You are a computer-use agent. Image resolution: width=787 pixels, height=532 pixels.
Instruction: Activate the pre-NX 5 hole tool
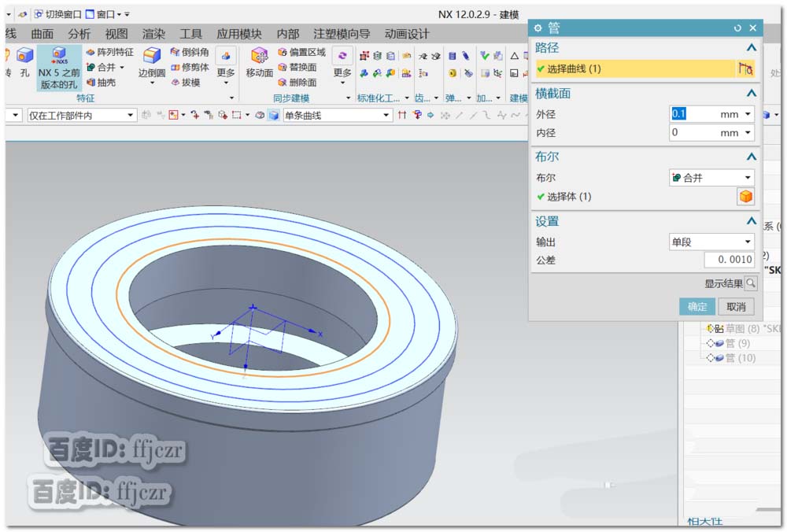point(59,68)
